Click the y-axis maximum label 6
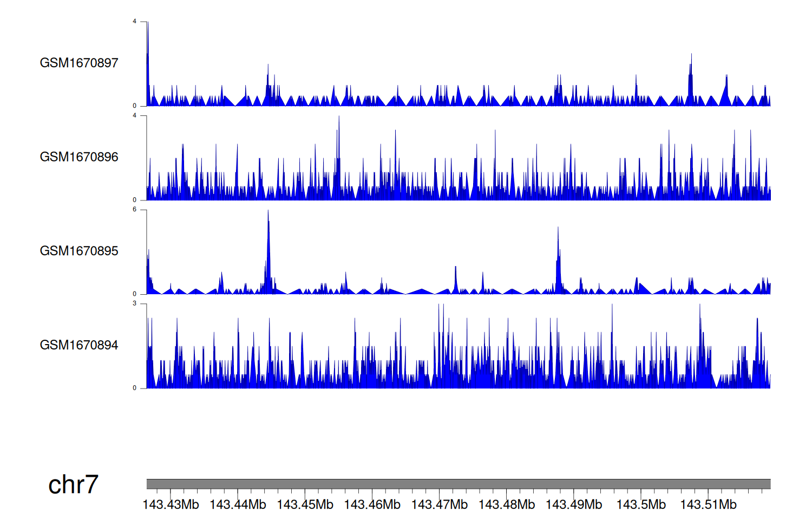Screen dimensions: 812x531 [x=135, y=210]
